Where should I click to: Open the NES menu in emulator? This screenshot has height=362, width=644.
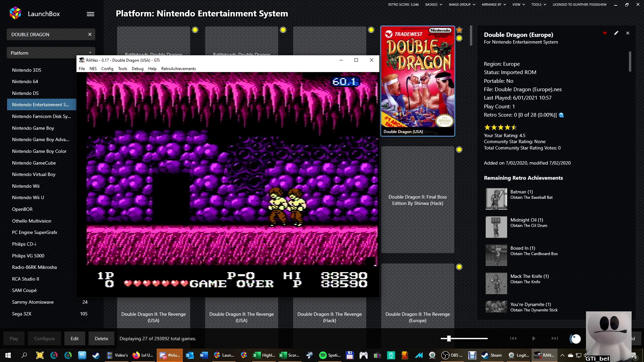pos(93,69)
